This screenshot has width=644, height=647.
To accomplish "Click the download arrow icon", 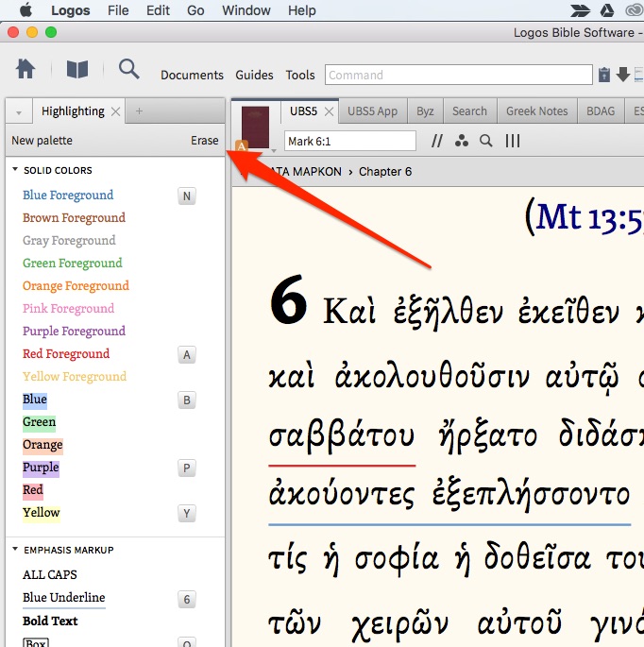I will (623, 75).
